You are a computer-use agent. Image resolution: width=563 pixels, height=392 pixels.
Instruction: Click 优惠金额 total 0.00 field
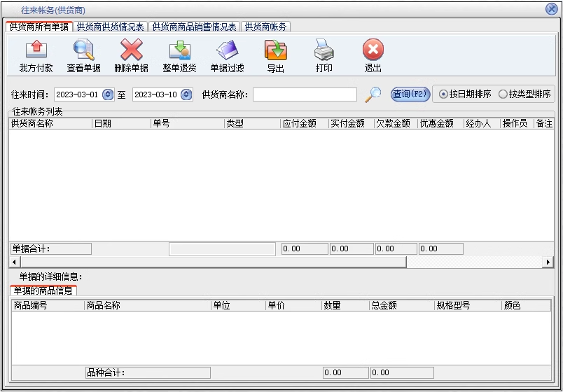(441, 248)
